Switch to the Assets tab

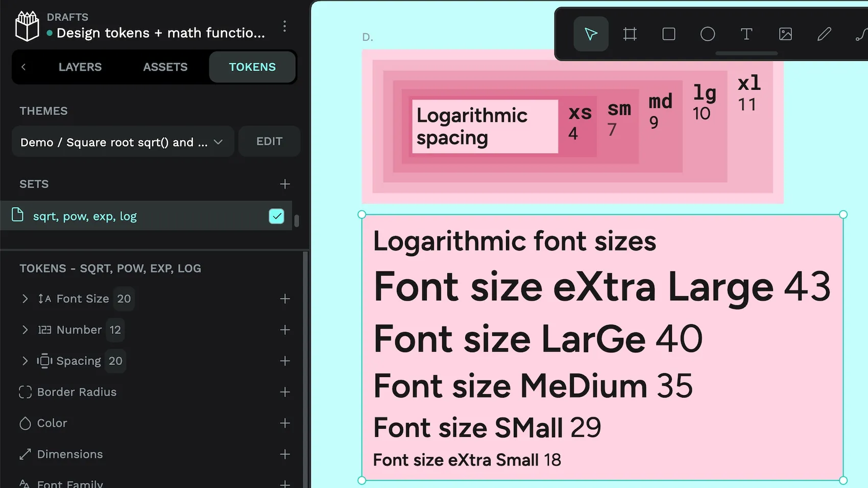coord(165,67)
